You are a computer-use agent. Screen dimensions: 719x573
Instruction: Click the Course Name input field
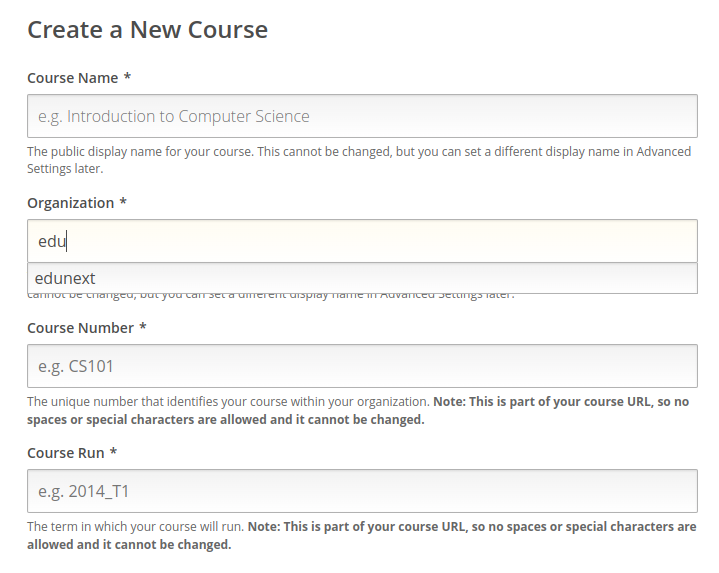pos(362,116)
